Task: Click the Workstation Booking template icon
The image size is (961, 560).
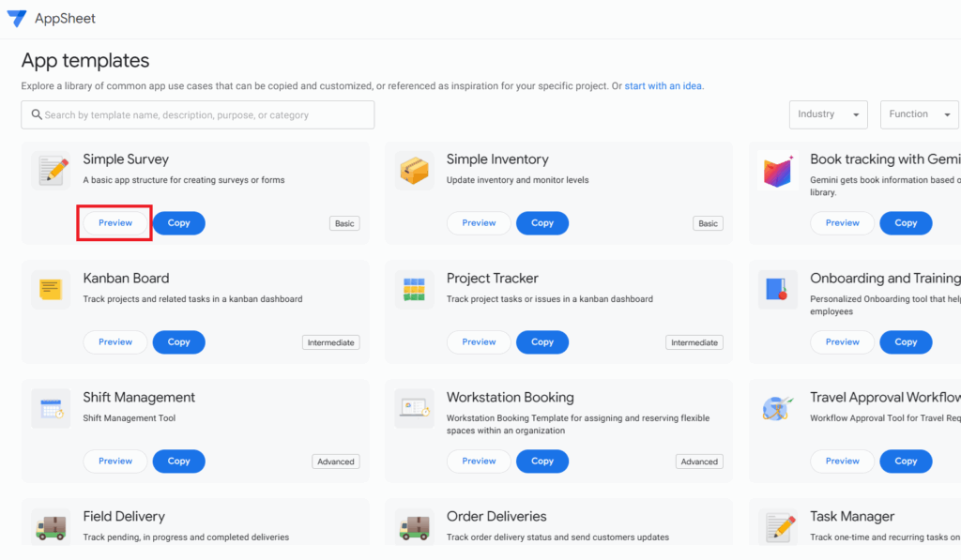Action: coord(413,408)
